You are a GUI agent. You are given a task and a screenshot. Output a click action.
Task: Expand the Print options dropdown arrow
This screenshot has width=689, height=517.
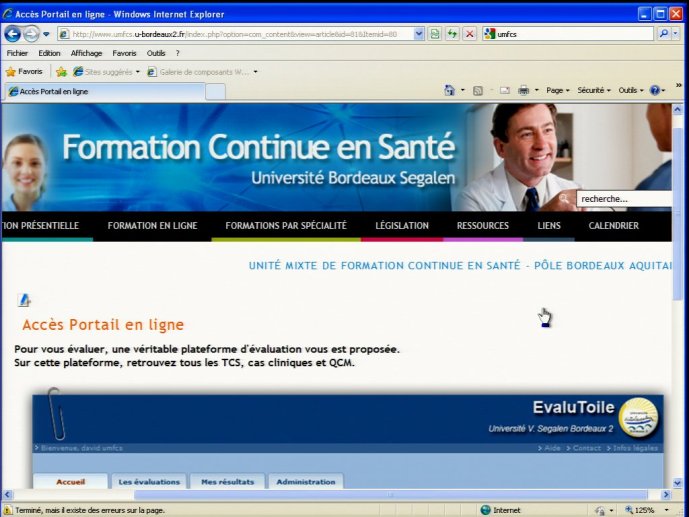click(x=537, y=90)
